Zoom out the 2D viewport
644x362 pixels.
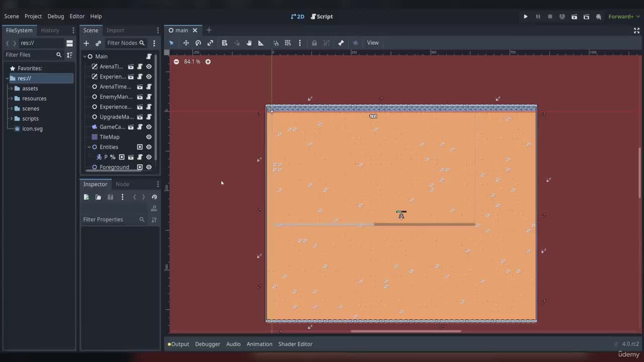176,61
